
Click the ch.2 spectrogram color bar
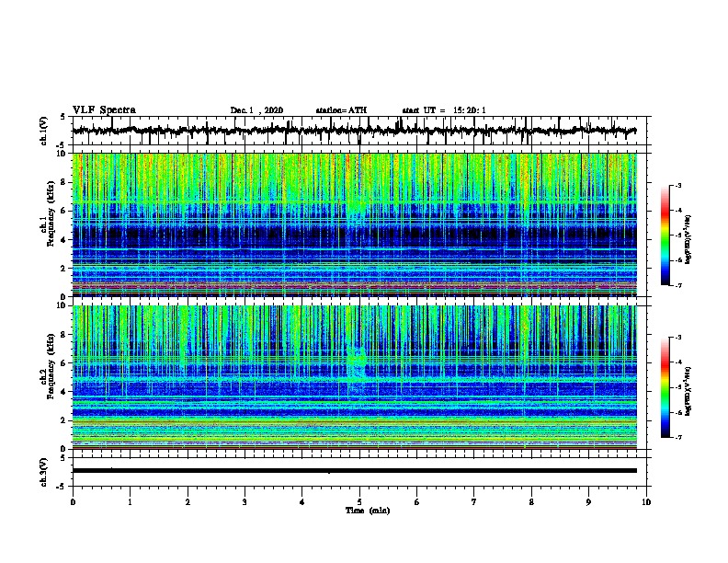pyautogui.click(x=665, y=387)
